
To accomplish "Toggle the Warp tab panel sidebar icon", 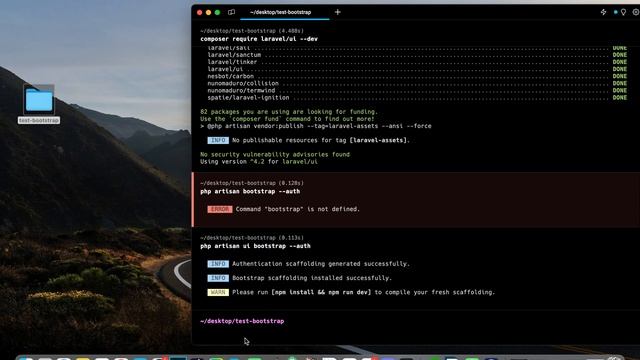I will point(231,12).
